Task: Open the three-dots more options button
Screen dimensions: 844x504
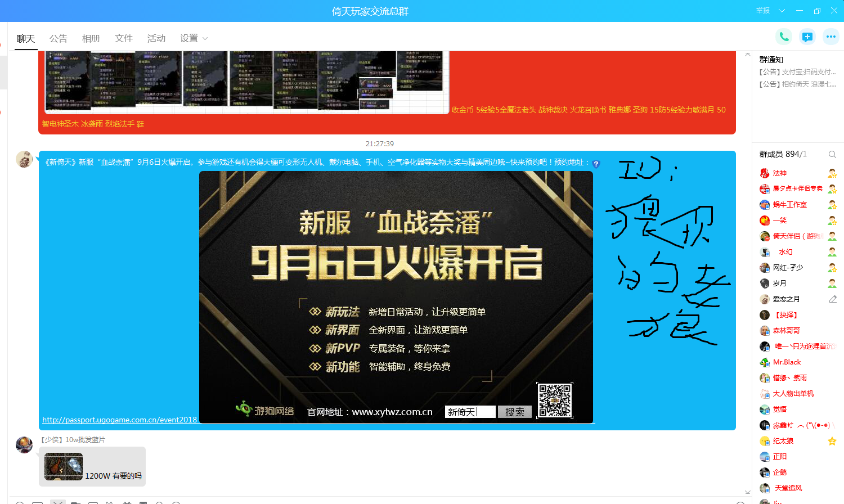Action: pos(831,37)
